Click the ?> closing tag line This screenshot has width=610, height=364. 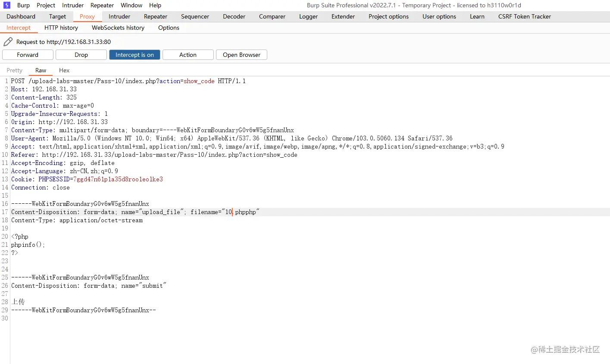(15, 253)
